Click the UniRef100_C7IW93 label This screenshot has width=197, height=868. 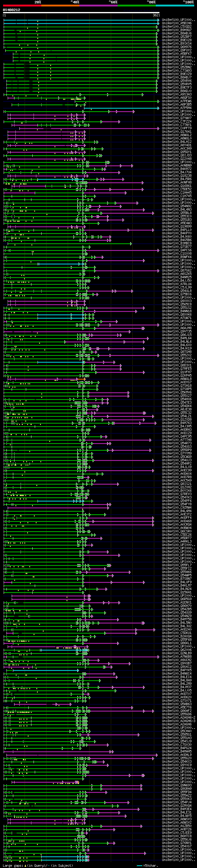tap(177, 71)
